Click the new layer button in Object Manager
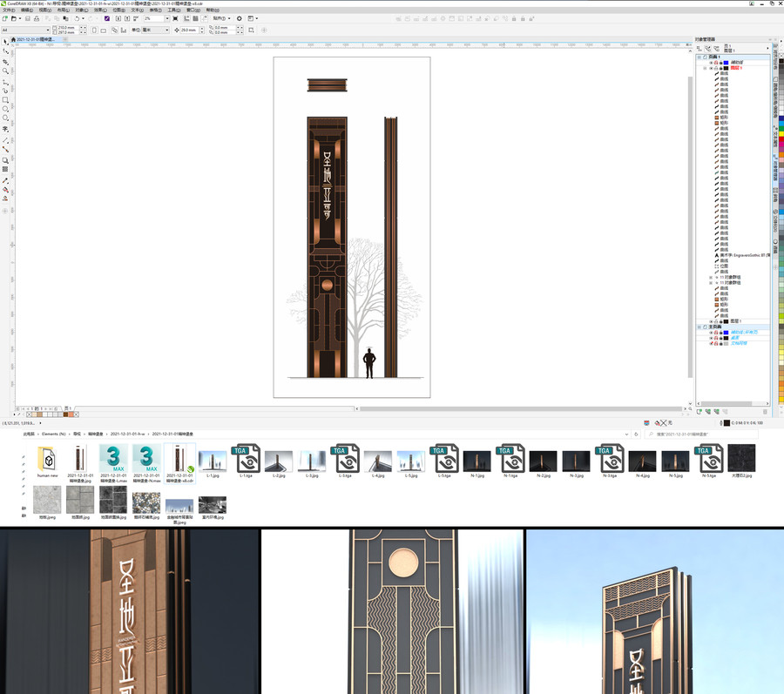 [699, 412]
